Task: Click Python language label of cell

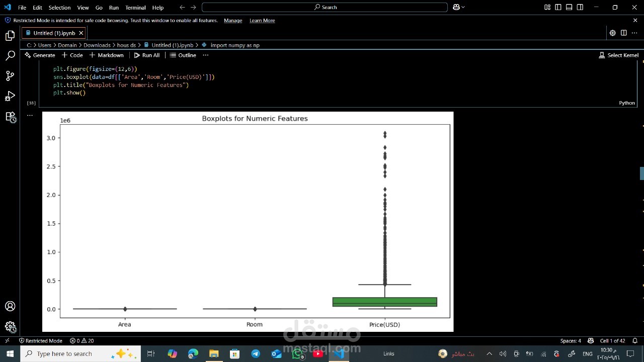Action: tap(627, 103)
